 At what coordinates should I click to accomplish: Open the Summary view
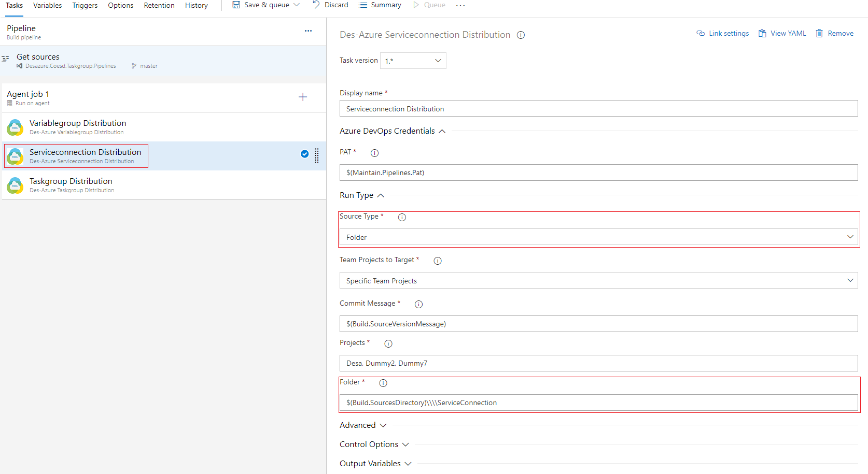click(380, 5)
